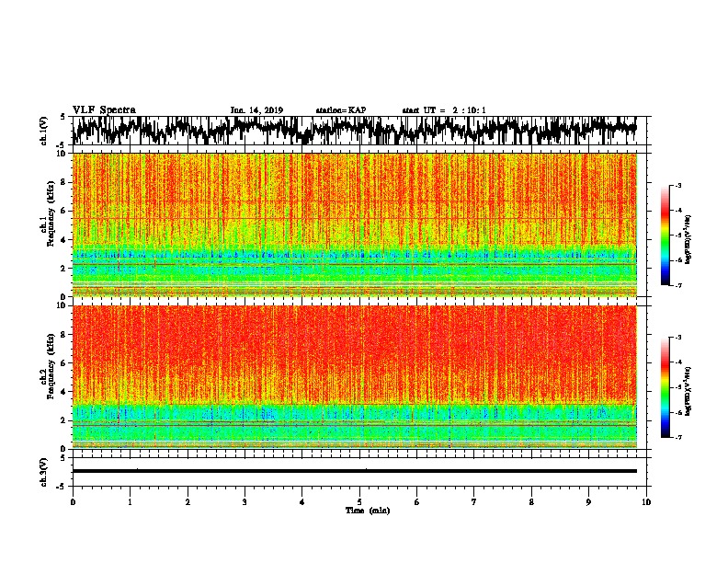The width and height of the screenshot is (728, 563).
Task: Select the "start UT = 2:10:1" text
Action: point(444,110)
